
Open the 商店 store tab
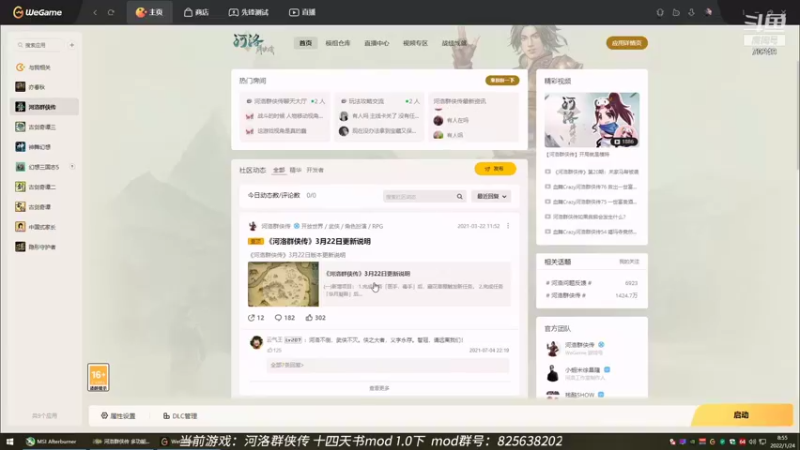coord(196,12)
